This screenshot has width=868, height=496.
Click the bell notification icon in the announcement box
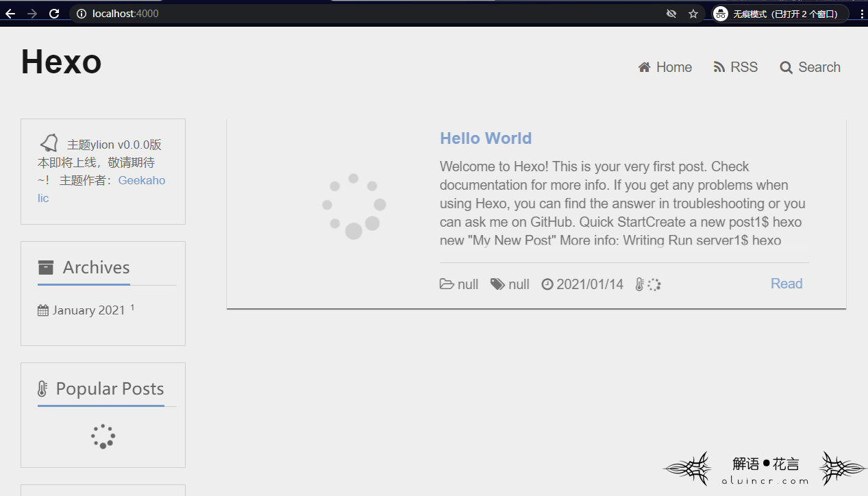48,142
